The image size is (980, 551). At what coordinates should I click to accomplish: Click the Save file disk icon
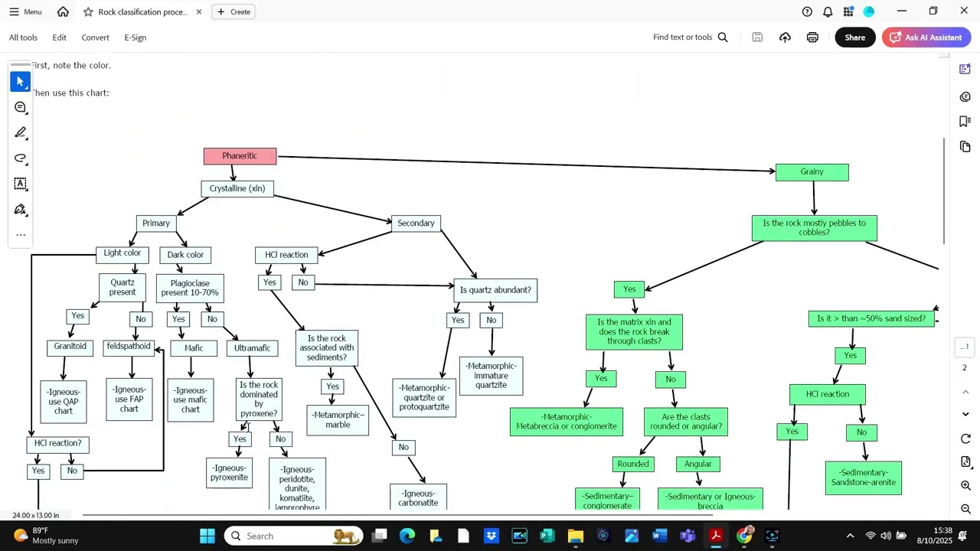(x=757, y=37)
